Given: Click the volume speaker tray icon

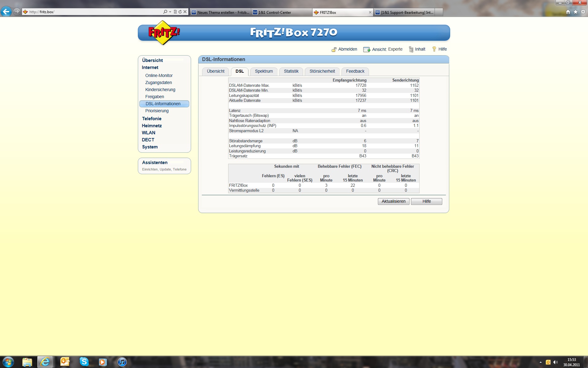Looking at the screenshot, I should (556, 362).
